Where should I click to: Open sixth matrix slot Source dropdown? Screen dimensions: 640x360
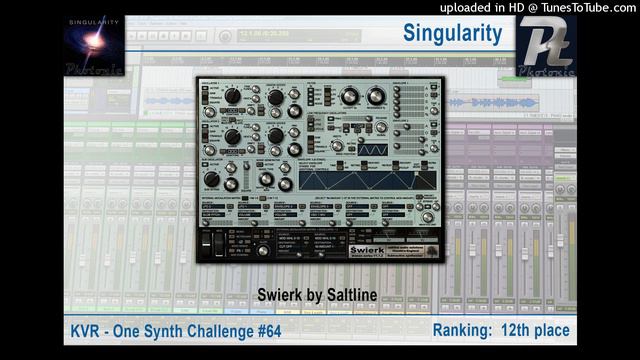[393, 207]
